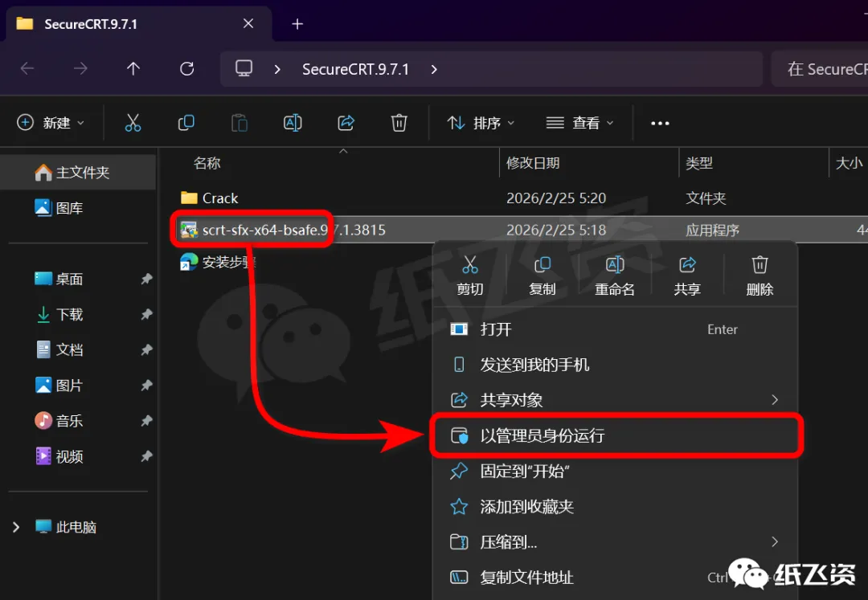Select 添加到收藏夹 menu item
Image resolution: width=868 pixels, height=600 pixels.
pyautogui.click(x=615, y=507)
